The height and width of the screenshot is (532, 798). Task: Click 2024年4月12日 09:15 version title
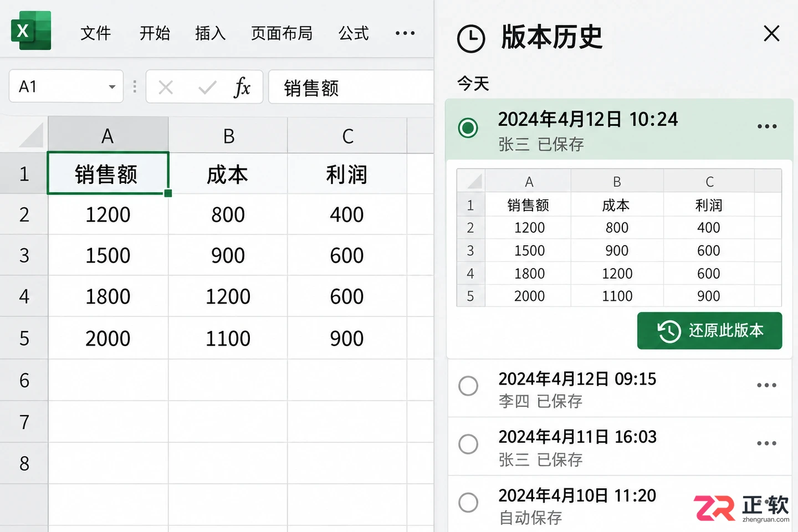577,379
